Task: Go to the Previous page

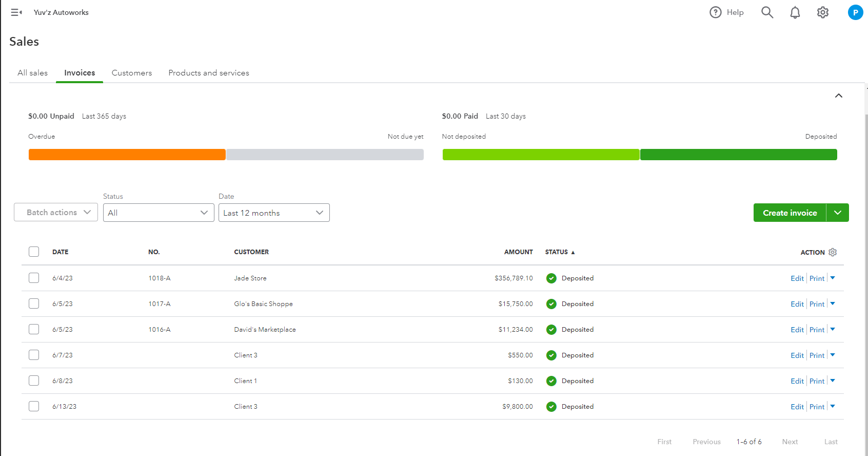Action: [x=707, y=442]
